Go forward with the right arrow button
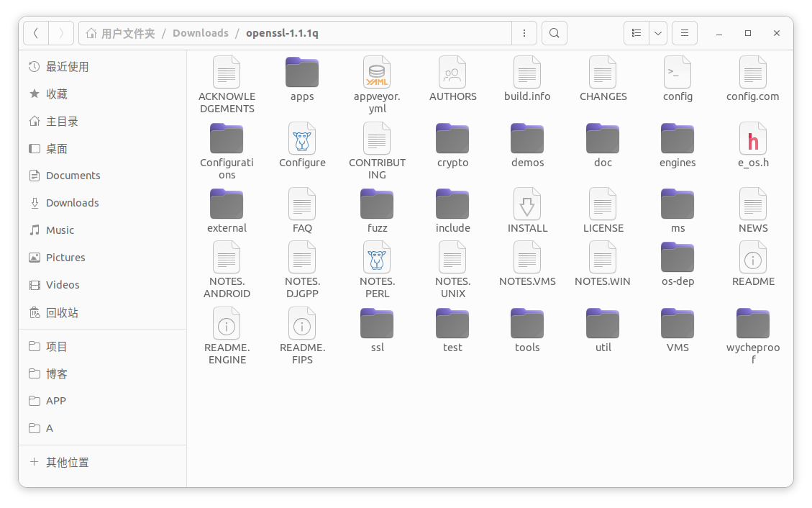This screenshot has height=508, width=812. pos(61,33)
